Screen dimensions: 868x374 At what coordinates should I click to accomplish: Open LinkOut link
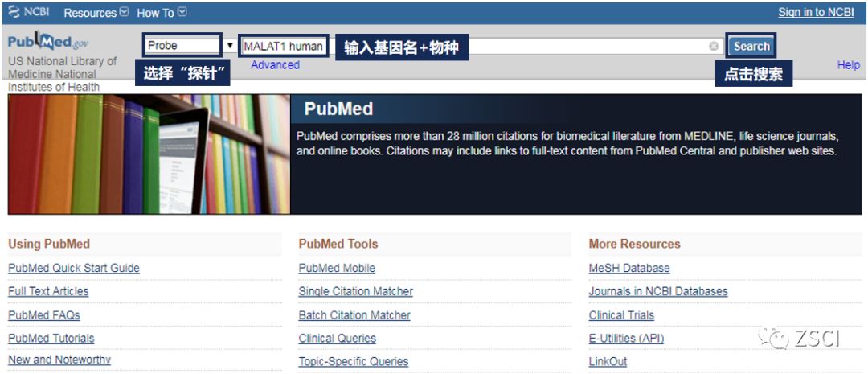coord(608,362)
